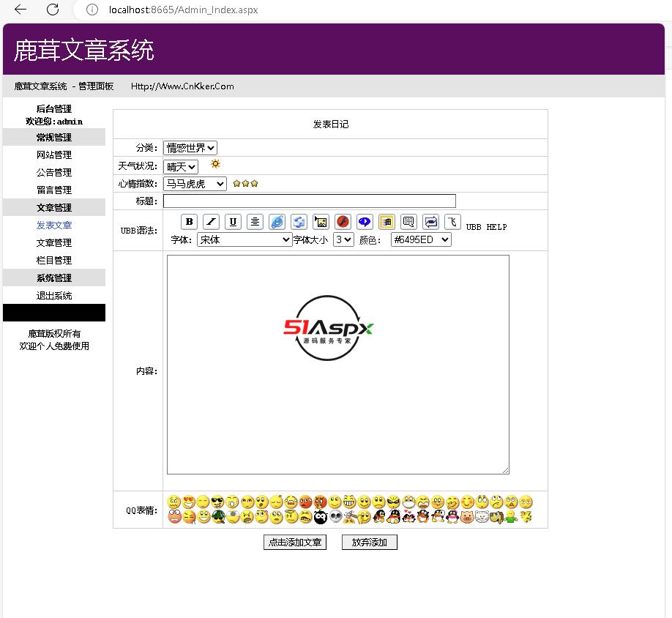Insert the hammer-hitting-head emoticon
672x618 pixels.
[350, 517]
